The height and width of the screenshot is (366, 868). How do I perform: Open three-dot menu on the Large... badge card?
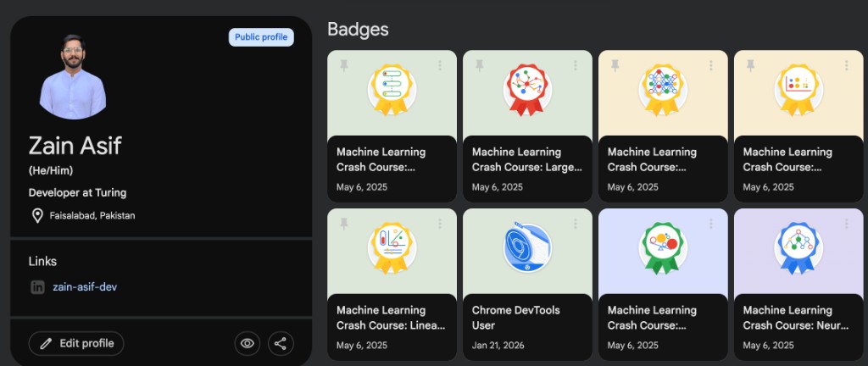click(x=576, y=65)
